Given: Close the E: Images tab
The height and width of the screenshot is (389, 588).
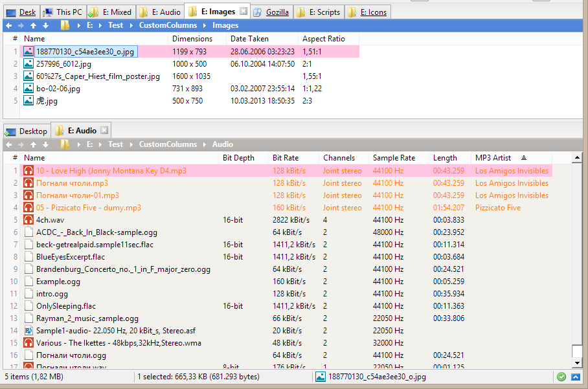Looking at the screenshot, I should click(243, 12).
